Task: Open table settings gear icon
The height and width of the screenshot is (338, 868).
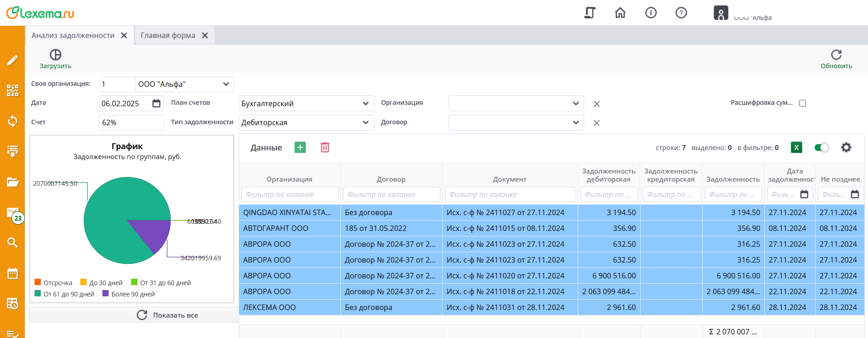Action: pyautogui.click(x=846, y=147)
